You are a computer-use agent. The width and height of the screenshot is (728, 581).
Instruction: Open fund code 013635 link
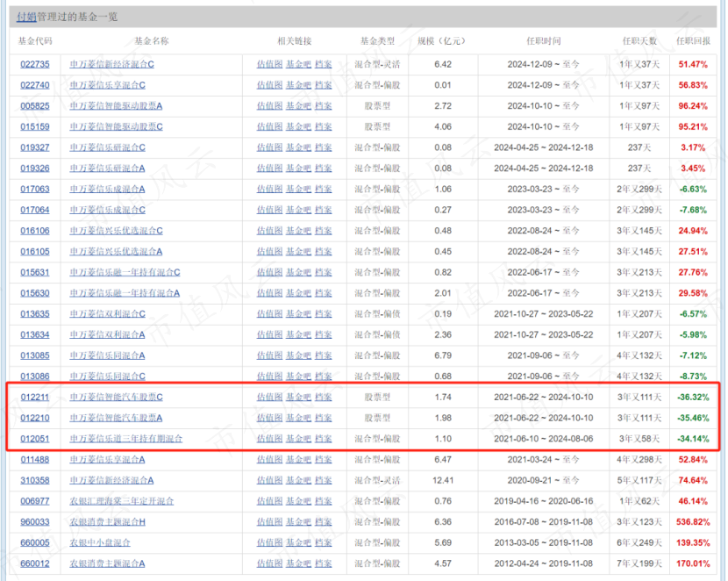point(35,314)
